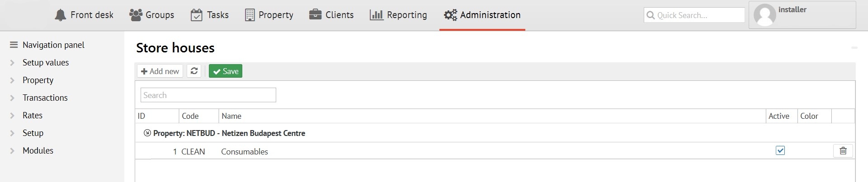This screenshot has height=182, width=868.
Task: Open the Groups section
Action: pos(151,15)
